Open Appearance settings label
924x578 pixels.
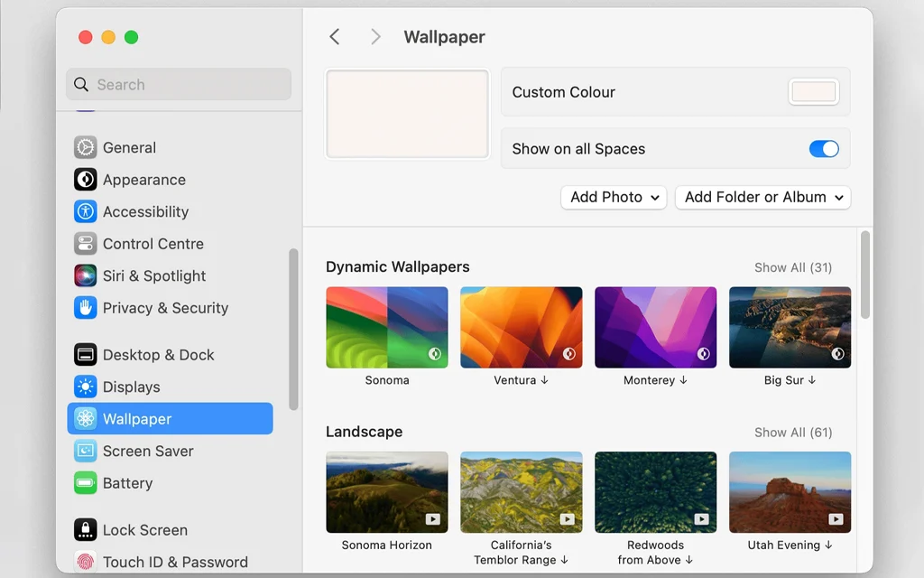click(x=144, y=180)
